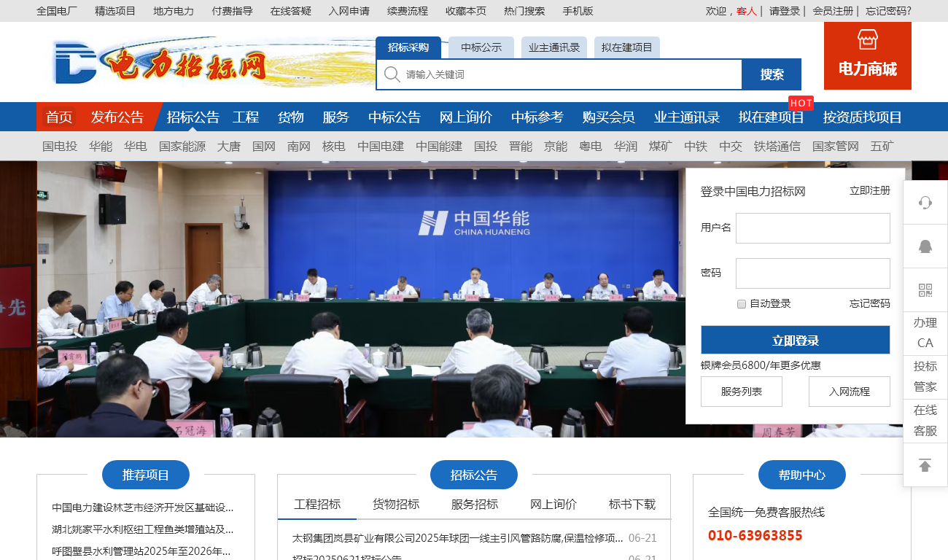Filter by 铁塔通信 company link
This screenshot has width=948, height=560.
[777, 146]
